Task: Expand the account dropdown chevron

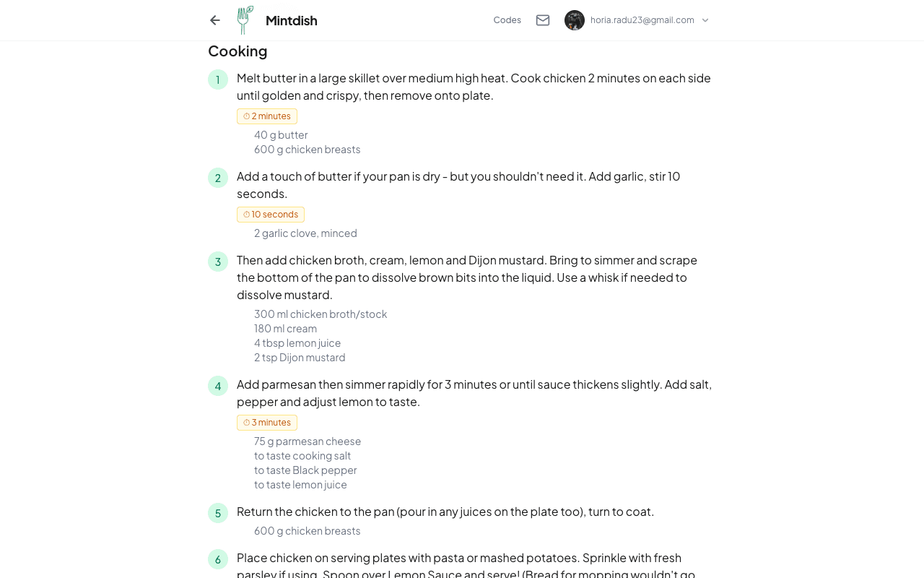Action: [x=705, y=20]
